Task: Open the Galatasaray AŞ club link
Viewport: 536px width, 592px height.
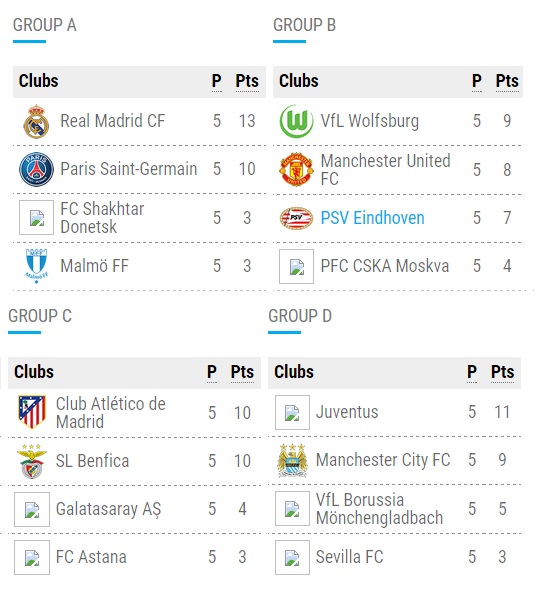Action: click(x=108, y=509)
